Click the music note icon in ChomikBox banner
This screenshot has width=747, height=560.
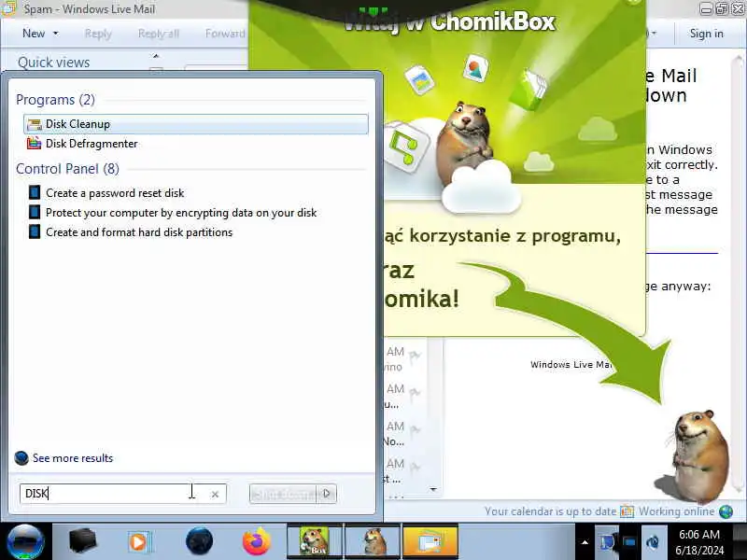pos(404,147)
